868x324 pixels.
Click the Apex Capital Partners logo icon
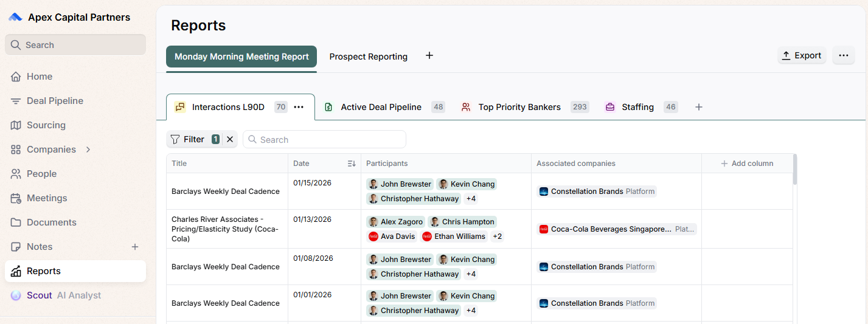click(x=15, y=17)
